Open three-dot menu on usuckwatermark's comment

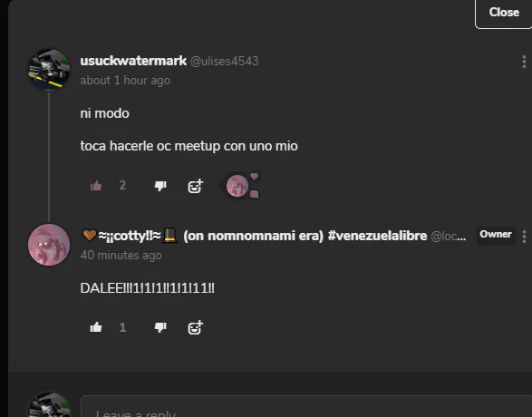524,62
